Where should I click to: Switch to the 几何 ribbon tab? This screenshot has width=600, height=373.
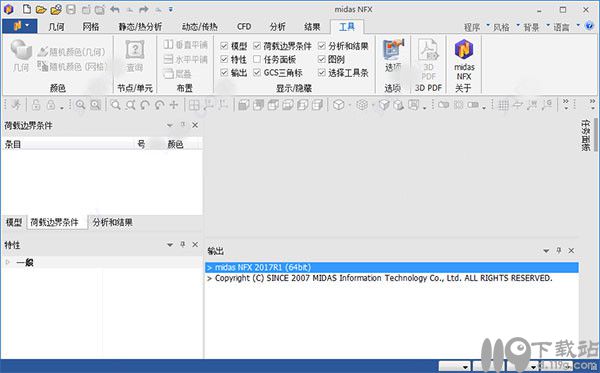click(57, 27)
